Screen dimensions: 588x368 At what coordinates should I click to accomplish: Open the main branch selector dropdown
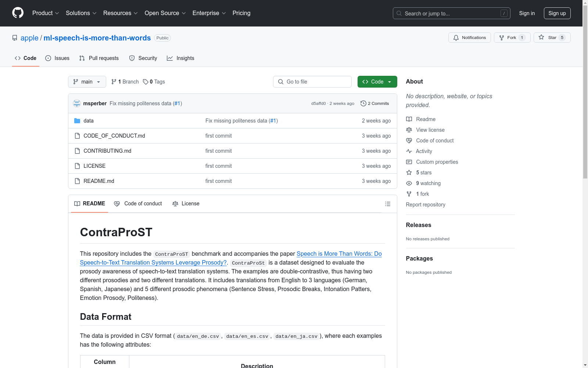[87, 82]
